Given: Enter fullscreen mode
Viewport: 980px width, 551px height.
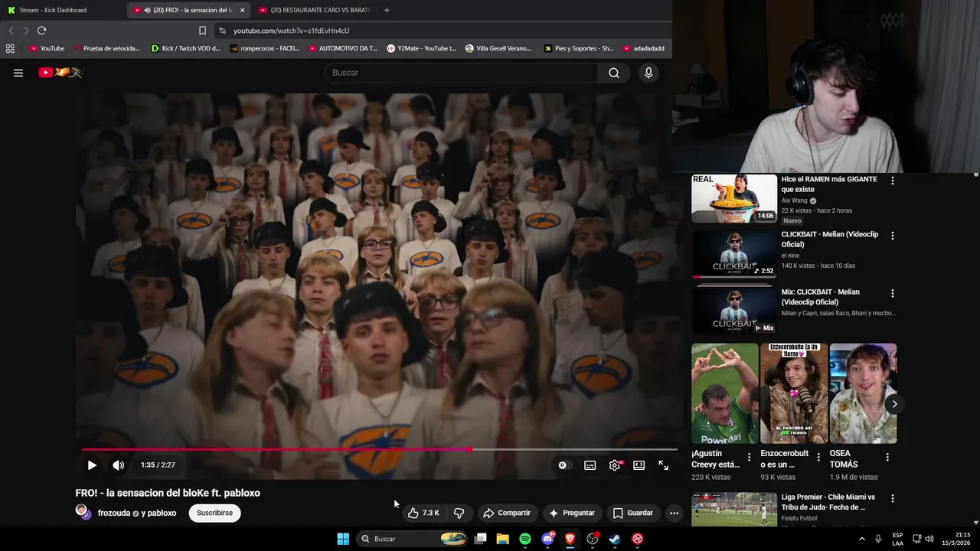Looking at the screenshot, I should pos(663,465).
